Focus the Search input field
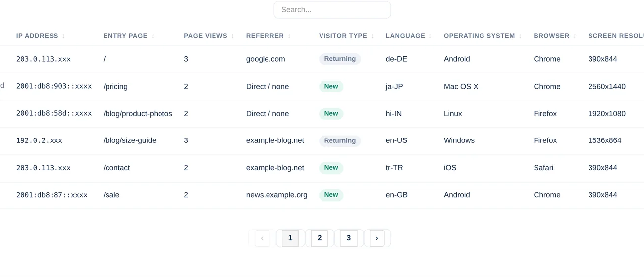644x277 pixels. (x=332, y=10)
